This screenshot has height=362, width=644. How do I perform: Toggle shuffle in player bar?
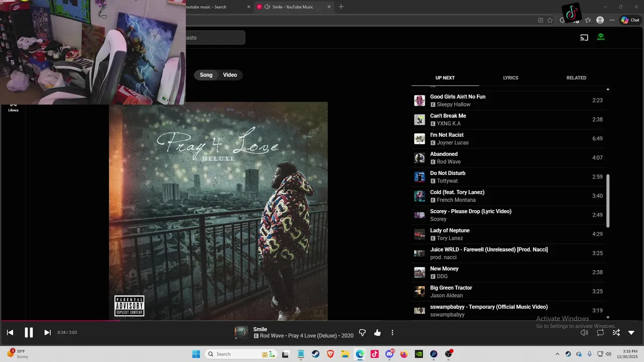point(616,332)
